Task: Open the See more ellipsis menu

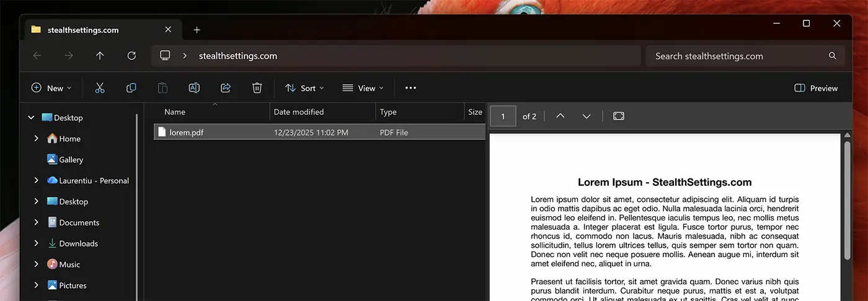Action: 410,88
